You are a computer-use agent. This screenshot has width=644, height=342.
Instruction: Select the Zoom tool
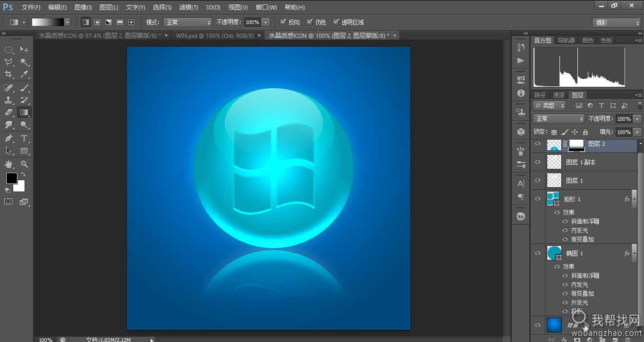[24, 164]
